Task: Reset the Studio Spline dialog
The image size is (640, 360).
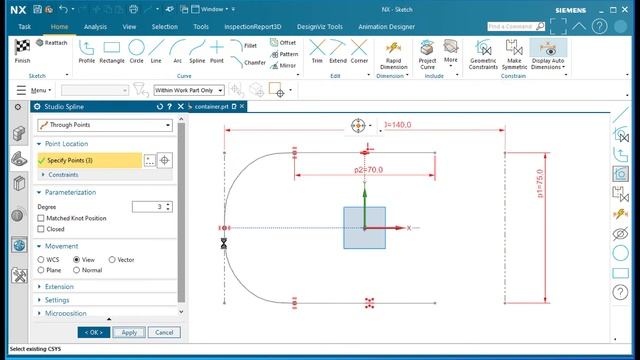Action: [x=160, y=107]
